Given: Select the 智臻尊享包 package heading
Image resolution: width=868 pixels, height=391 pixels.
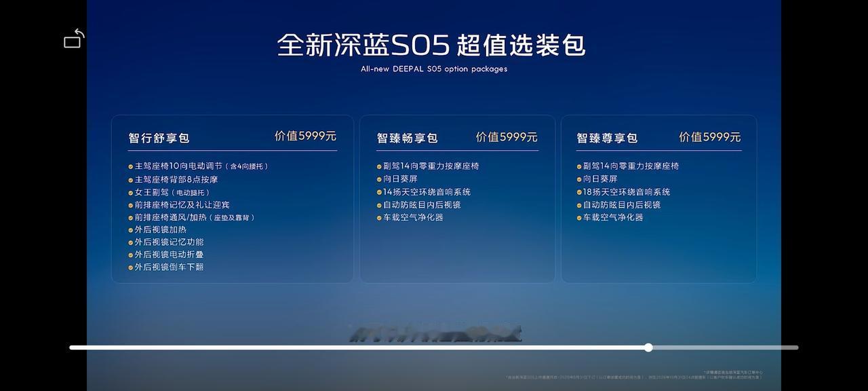Looking at the screenshot, I should tap(607, 138).
